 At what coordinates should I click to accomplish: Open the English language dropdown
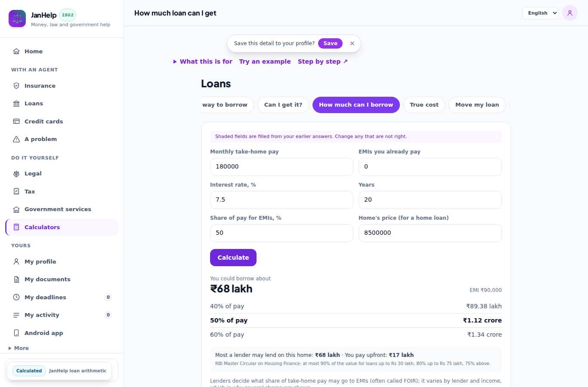541,13
